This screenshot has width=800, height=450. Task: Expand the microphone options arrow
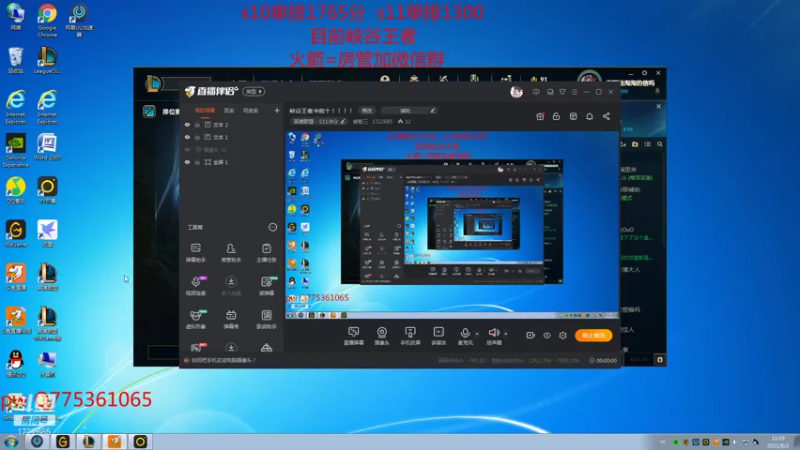[477, 334]
